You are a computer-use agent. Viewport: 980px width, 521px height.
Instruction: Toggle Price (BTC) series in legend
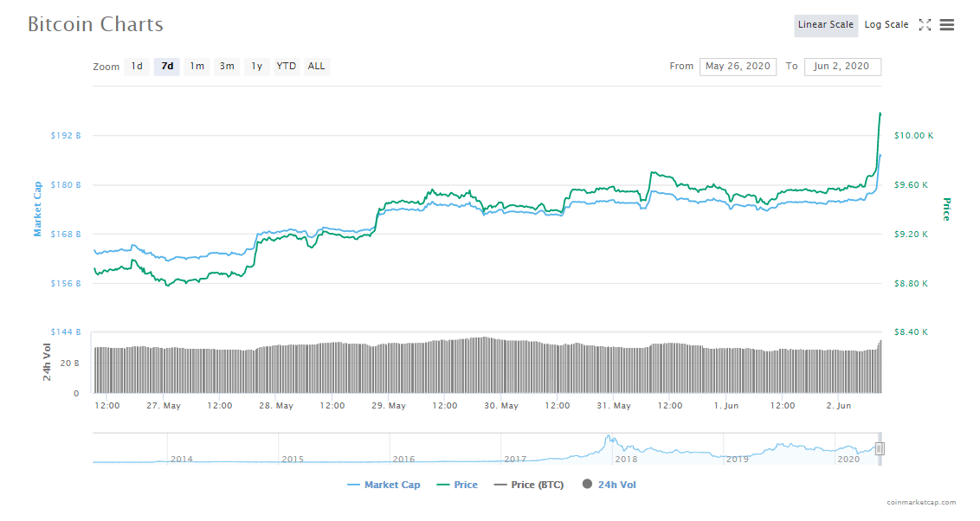click(529, 485)
